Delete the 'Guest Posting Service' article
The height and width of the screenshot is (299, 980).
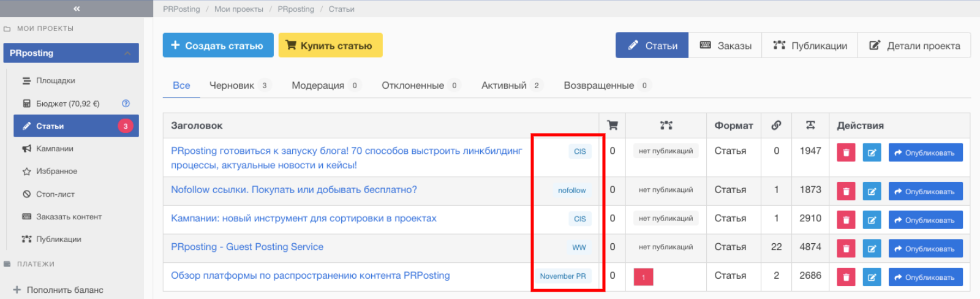(x=846, y=249)
